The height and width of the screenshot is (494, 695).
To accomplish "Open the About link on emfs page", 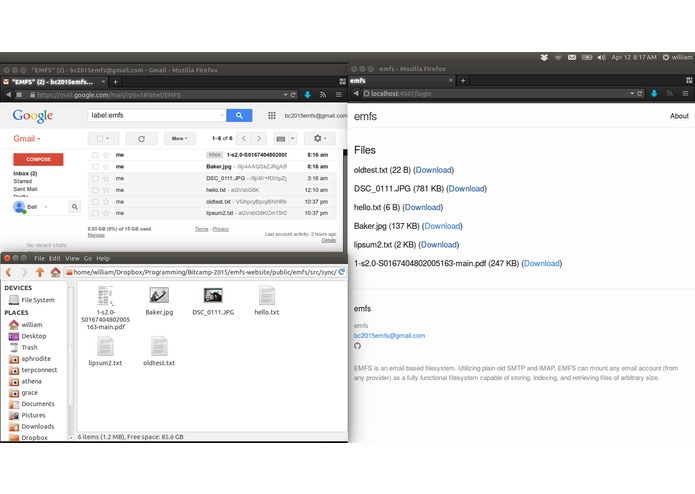I will [679, 116].
